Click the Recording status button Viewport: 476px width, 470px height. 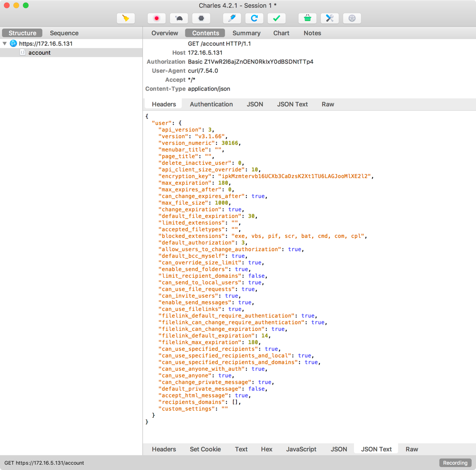(x=455, y=463)
